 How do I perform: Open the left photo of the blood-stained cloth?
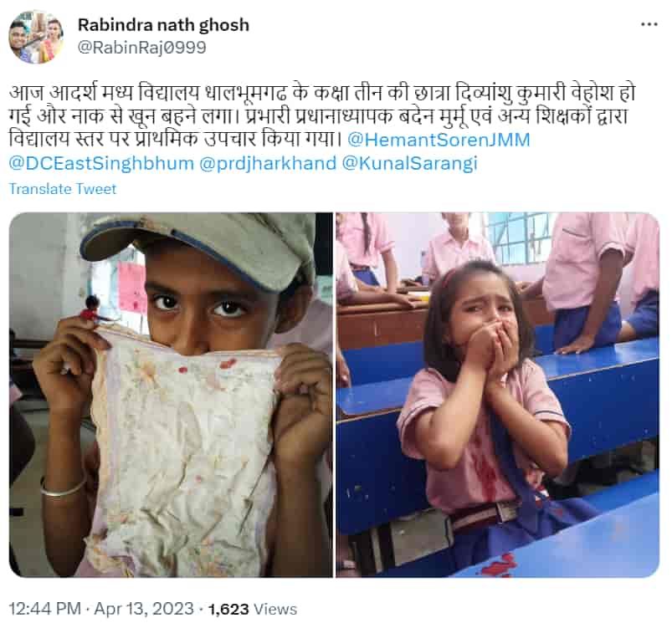pyautogui.click(x=171, y=395)
